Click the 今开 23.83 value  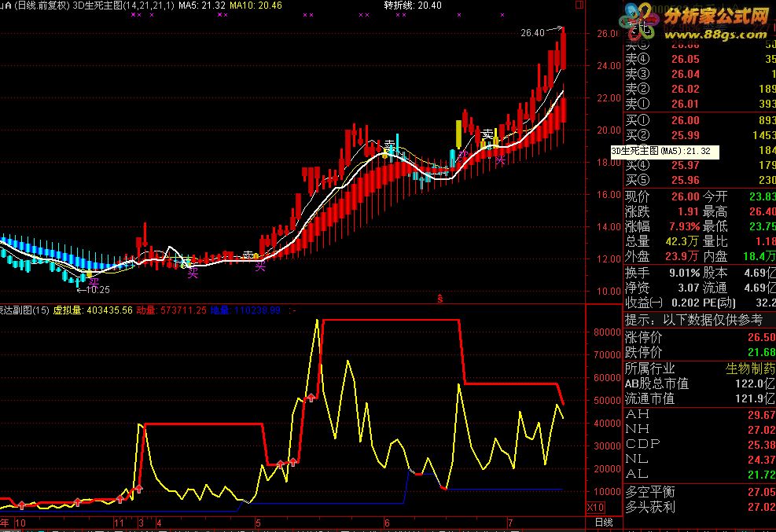coord(762,196)
